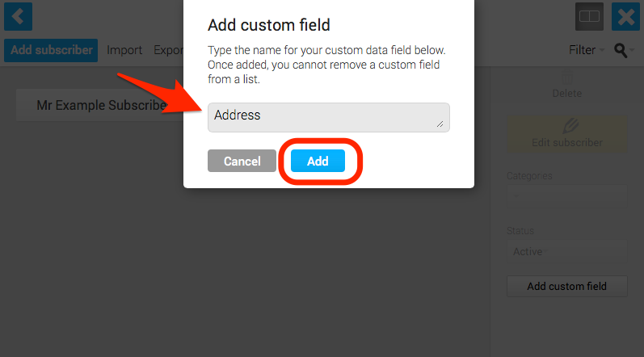Image resolution: width=644 pixels, height=357 pixels.
Task: Click the back arrow icon
Action: [x=18, y=16]
